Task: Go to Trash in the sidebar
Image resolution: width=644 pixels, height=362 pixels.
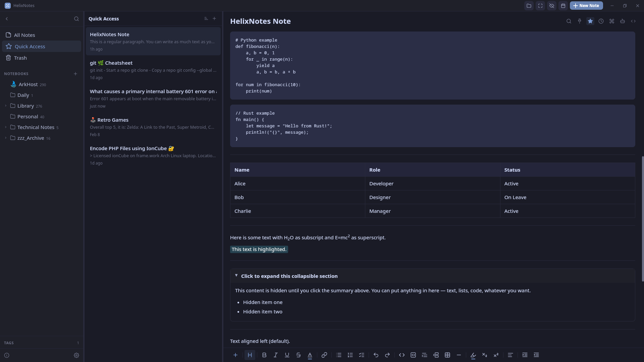Action: [20, 58]
